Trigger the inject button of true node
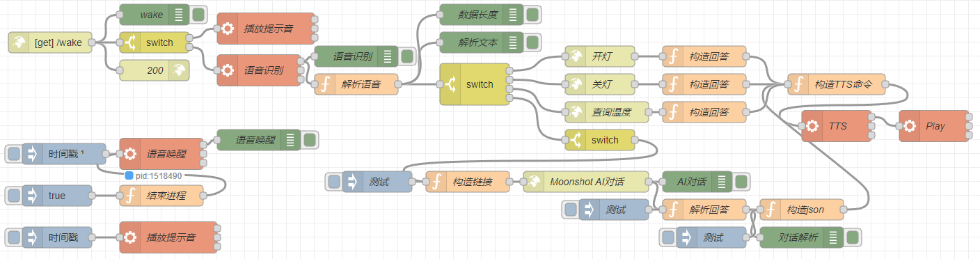 (x=13, y=196)
